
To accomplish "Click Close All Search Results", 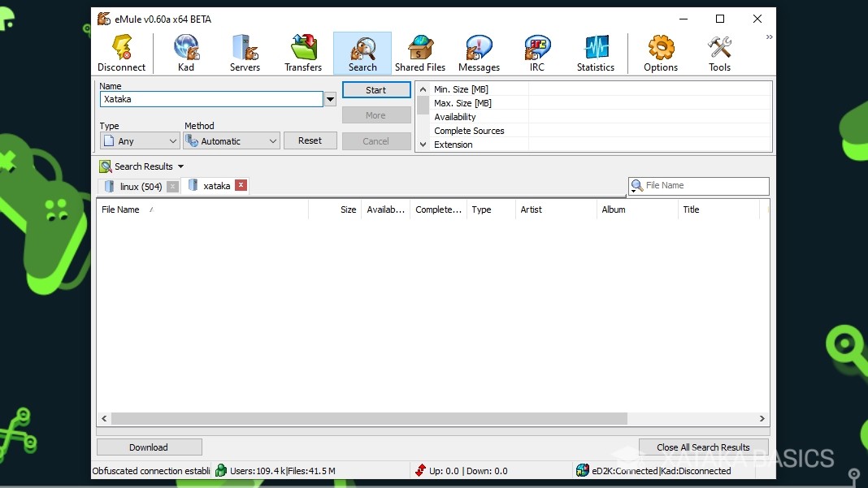I will pos(702,447).
